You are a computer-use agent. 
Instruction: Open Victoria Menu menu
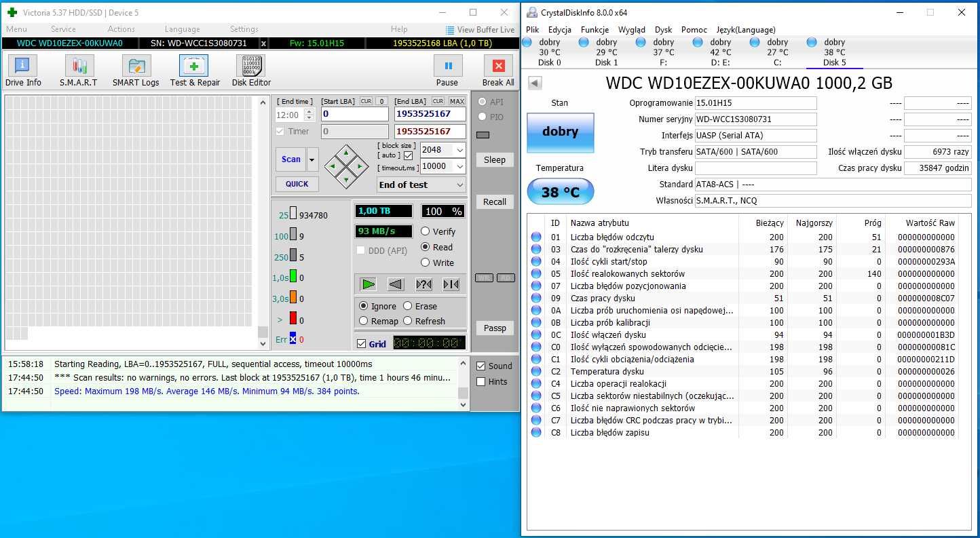(16, 29)
